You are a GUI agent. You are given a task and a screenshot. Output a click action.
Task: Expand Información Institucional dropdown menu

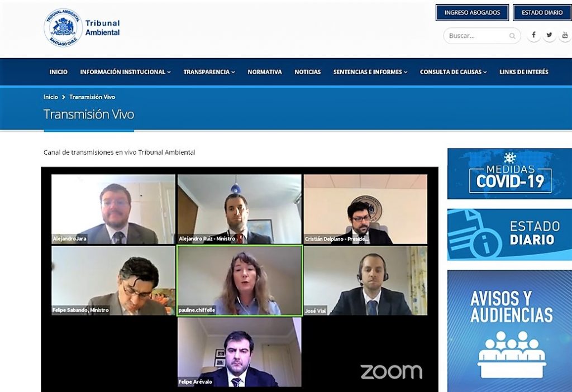[125, 72]
